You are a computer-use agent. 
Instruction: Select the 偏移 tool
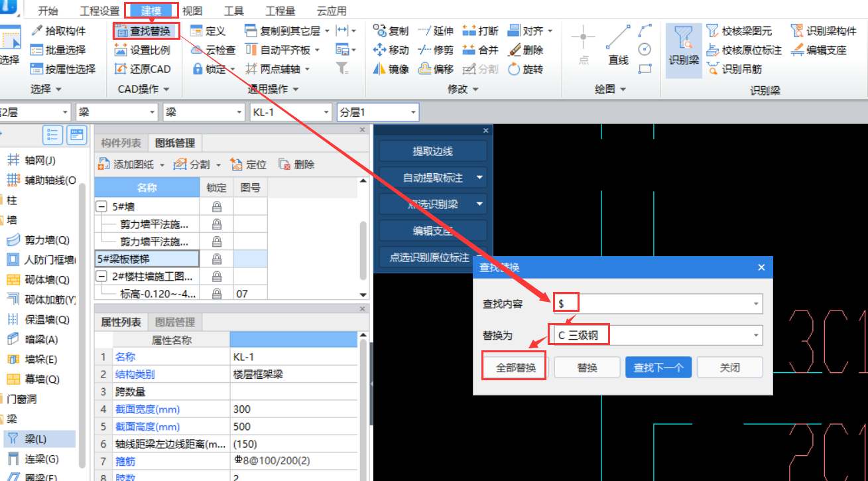tap(436, 69)
